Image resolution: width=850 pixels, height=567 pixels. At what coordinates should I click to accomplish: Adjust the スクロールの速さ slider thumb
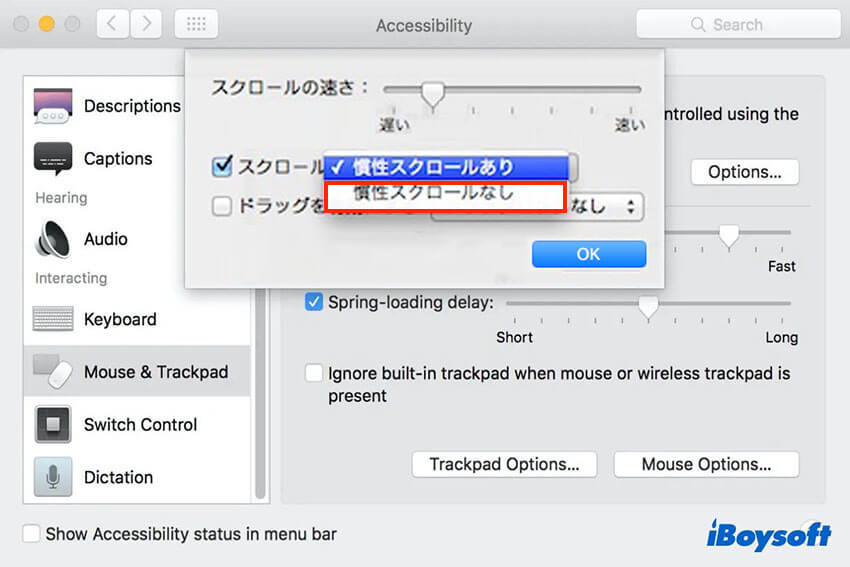433,94
